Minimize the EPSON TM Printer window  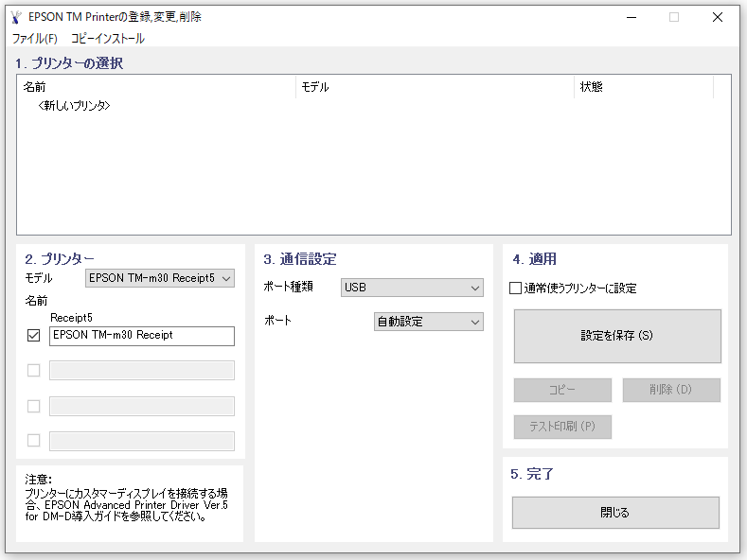point(631,18)
